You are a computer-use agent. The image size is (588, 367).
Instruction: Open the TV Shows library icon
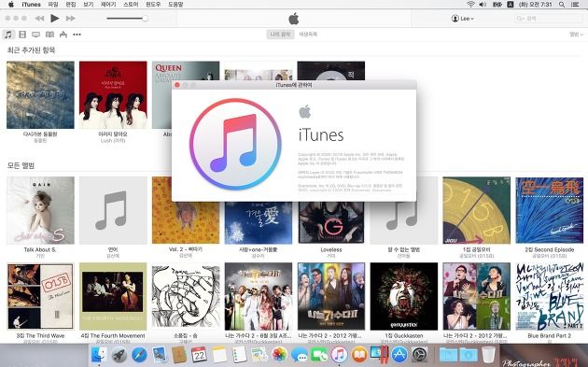[36, 35]
